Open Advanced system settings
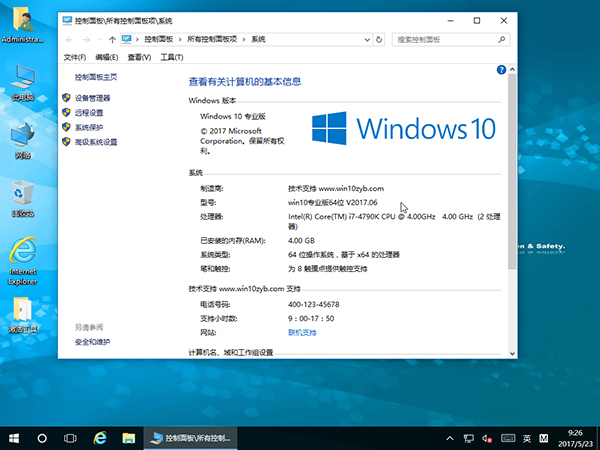 95,143
